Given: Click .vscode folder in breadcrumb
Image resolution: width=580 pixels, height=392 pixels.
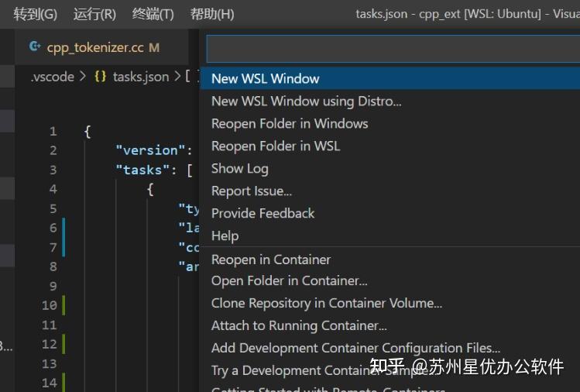Looking at the screenshot, I should tap(53, 76).
